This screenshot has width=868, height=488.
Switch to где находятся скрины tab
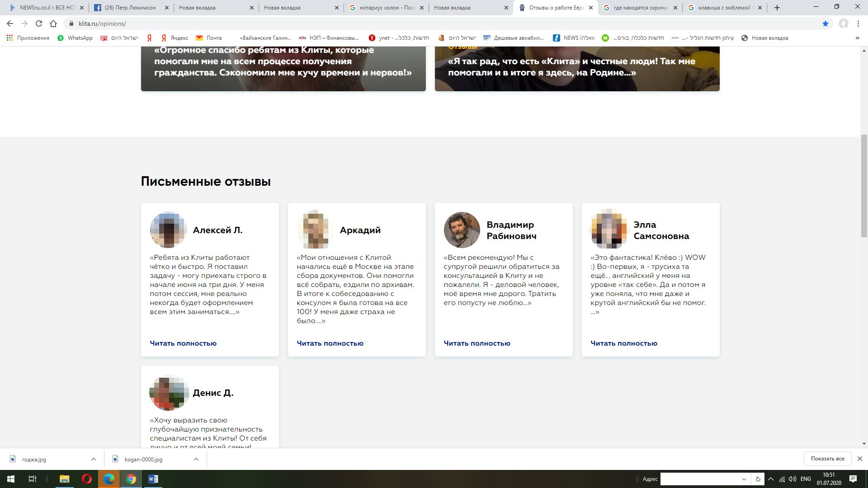pos(641,8)
